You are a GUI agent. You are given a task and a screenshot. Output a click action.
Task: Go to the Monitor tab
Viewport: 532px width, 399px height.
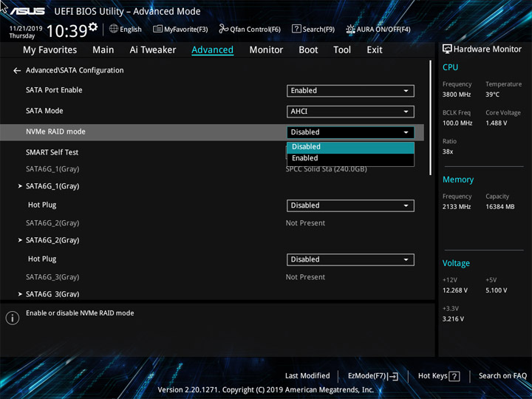click(x=266, y=50)
